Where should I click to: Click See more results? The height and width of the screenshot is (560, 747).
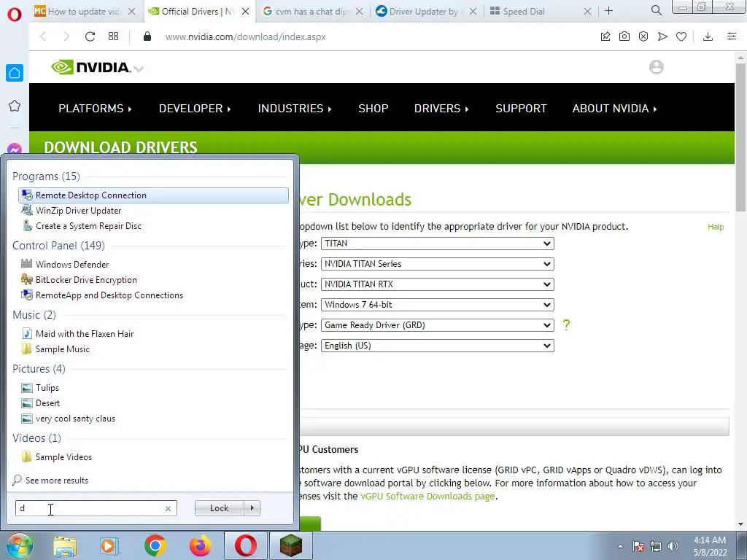pos(57,481)
